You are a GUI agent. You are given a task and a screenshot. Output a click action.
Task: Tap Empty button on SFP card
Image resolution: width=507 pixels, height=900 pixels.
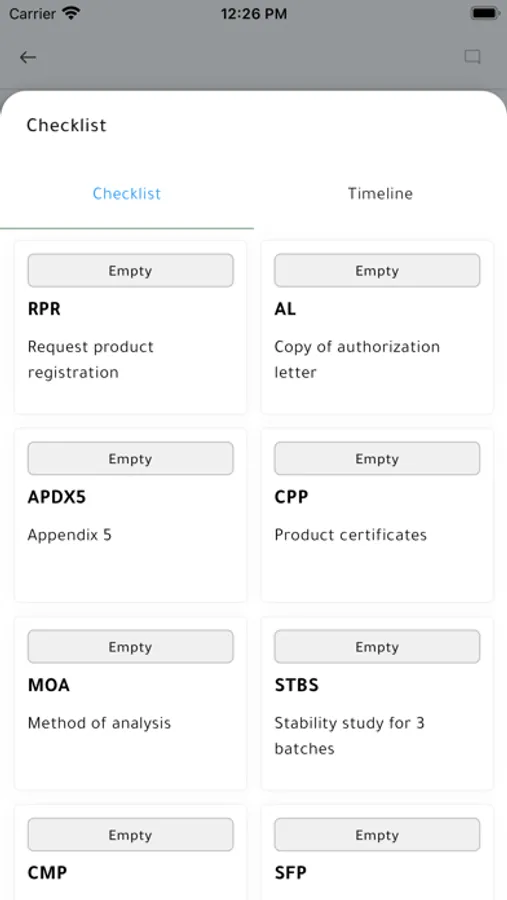point(377,835)
